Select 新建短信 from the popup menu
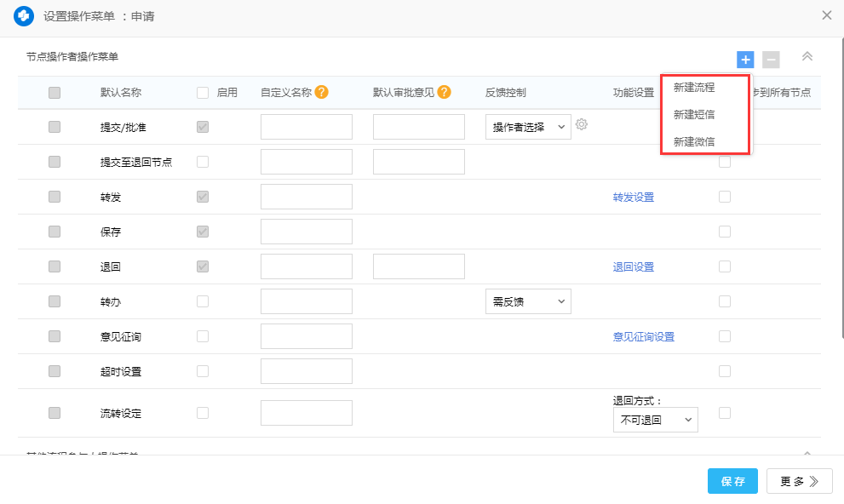 pyautogui.click(x=694, y=115)
